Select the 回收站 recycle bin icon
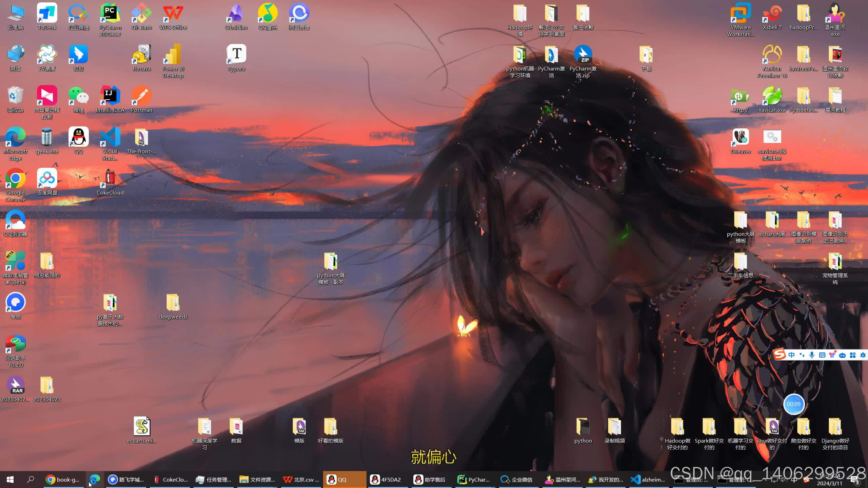 pyautogui.click(x=16, y=100)
